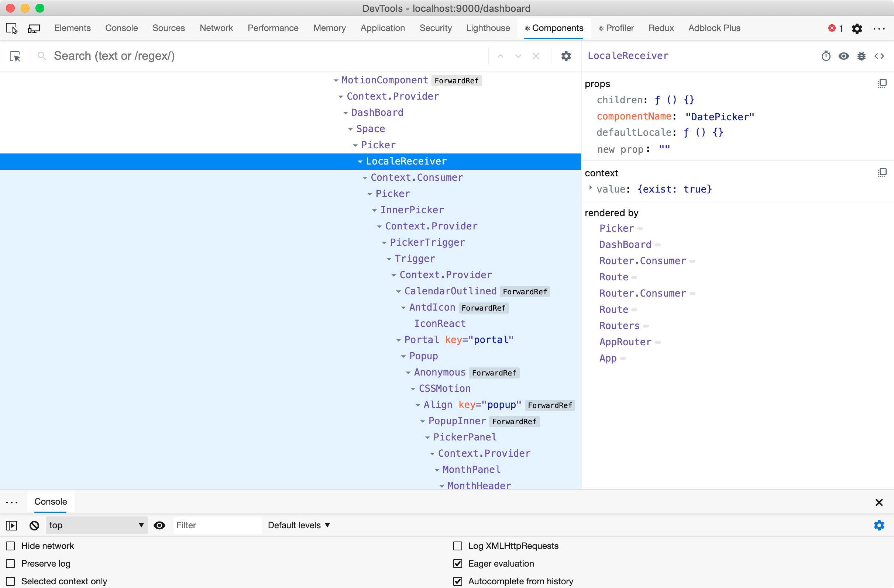Select the element inspection tool in DevTools toolbar
Viewport: 894px width, 588px height.
[x=12, y=28]
